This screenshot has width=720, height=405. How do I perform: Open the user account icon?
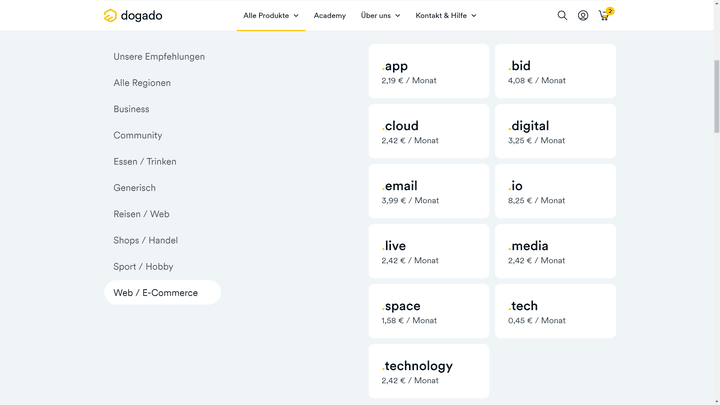click(583, 15)
